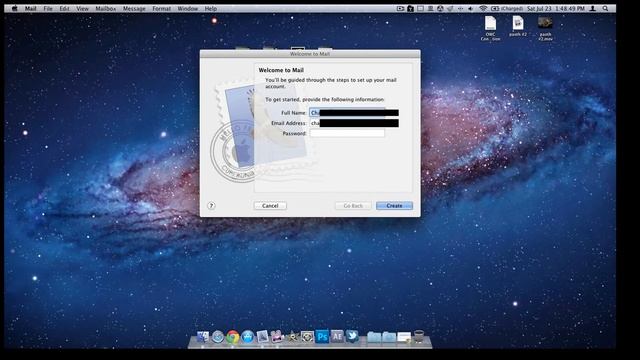The image size is (640, 360).
Task: Launch Photoshop from the dock
Action: 322,337
